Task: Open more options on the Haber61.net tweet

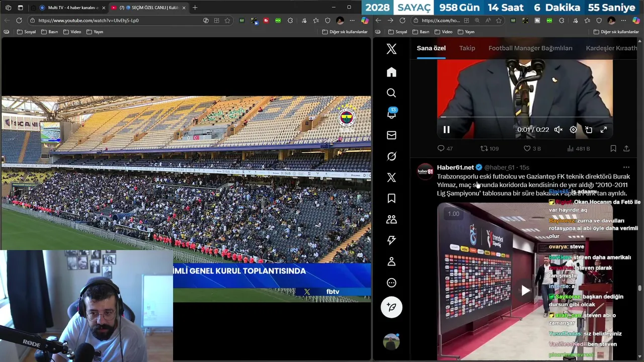Action: [x=626, y=167]
